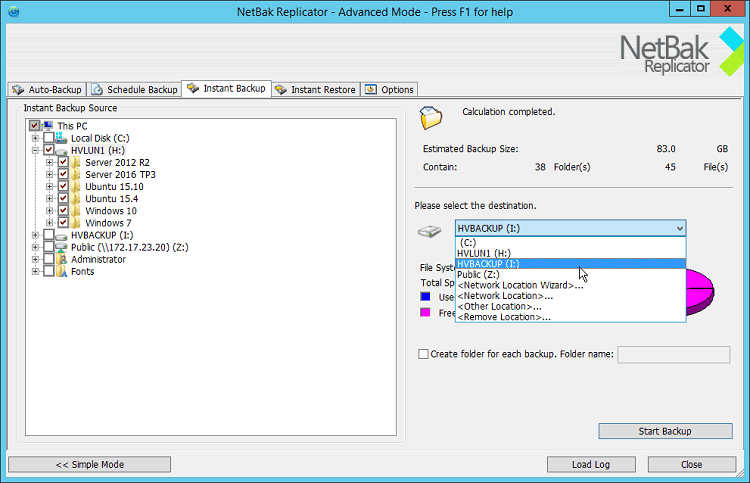Click the Local Disk (C:) drive icon

[62, 138]
